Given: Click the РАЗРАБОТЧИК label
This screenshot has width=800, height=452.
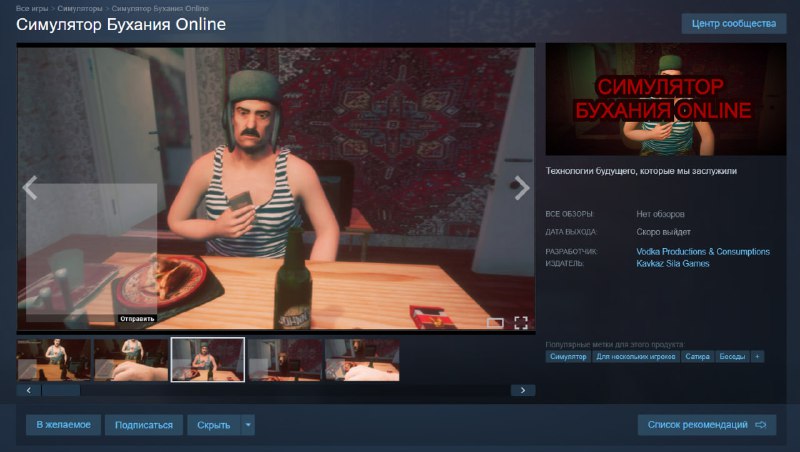Looking at the screenshot, I should click(571, 252).
